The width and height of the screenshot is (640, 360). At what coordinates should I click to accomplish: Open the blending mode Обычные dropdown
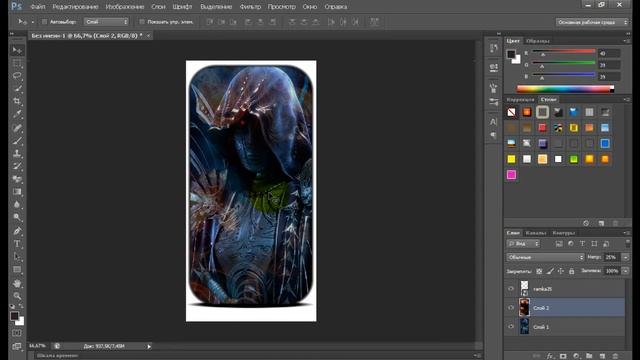[x=545, y=257]
